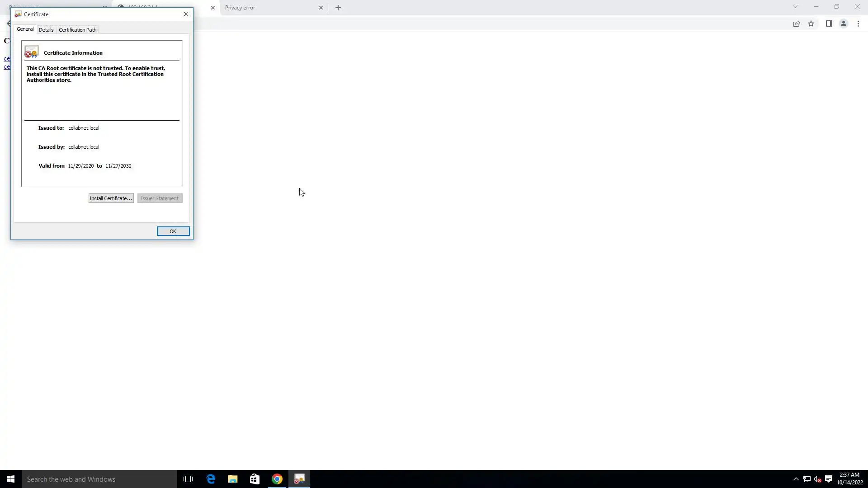Screen dimensions: 868x488
Task: Click the Windows search box
Action: [x=99, y=479]
